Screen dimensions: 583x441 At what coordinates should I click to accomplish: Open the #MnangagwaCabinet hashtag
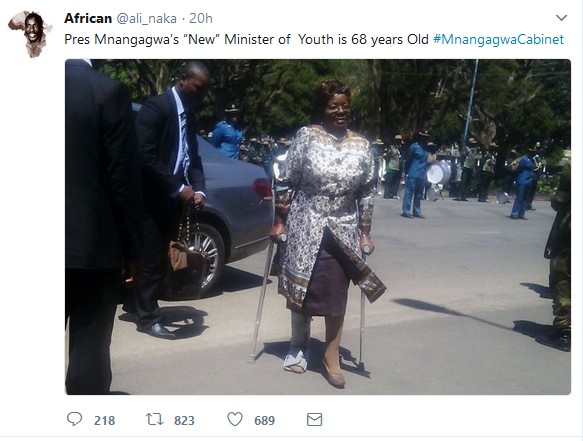(x=499, y=39)
